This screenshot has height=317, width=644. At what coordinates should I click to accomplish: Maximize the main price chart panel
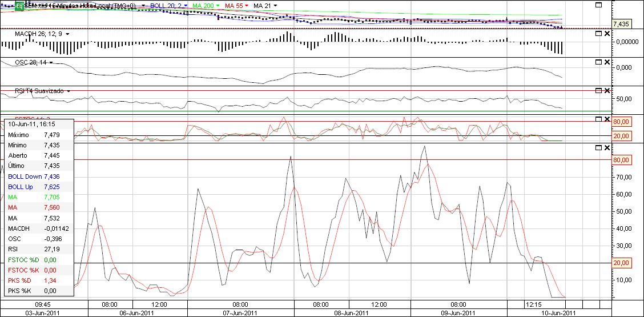pyautogui.click(x=599, y=5)
